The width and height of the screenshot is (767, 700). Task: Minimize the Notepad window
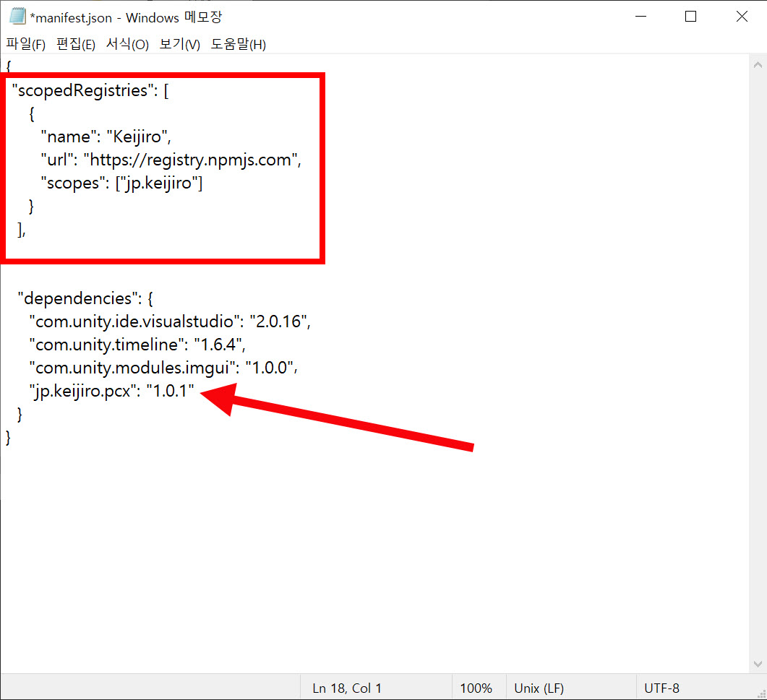640,17
